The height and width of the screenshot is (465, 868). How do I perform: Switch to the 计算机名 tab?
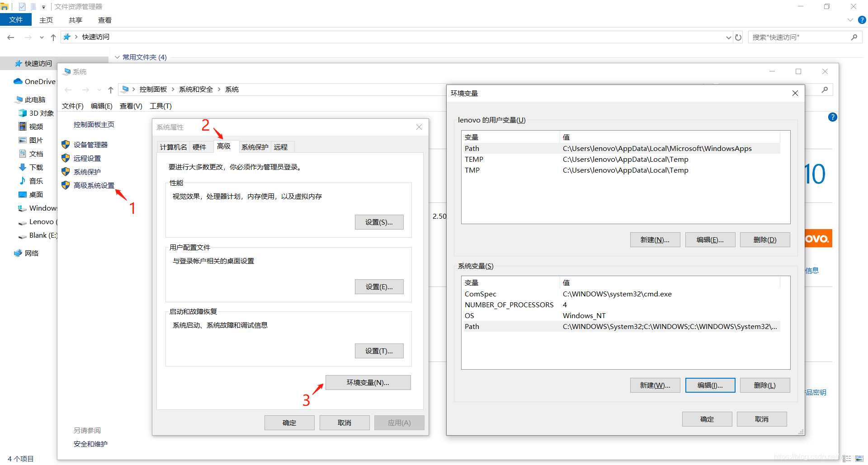pos(174,147)
